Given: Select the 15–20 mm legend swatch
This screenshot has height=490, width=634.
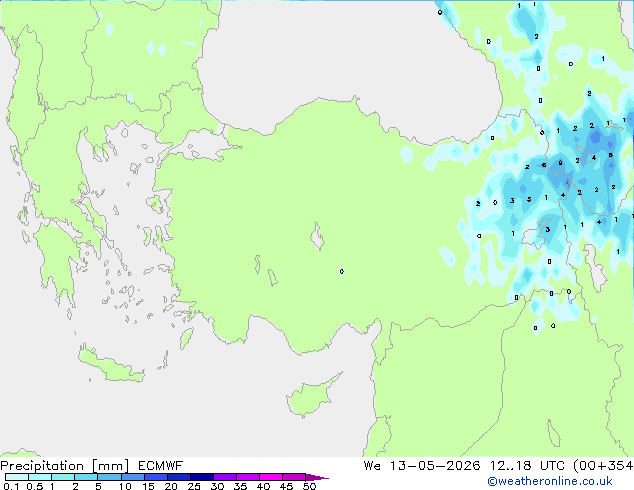Looking at the screenshot, I should [155, 477].
